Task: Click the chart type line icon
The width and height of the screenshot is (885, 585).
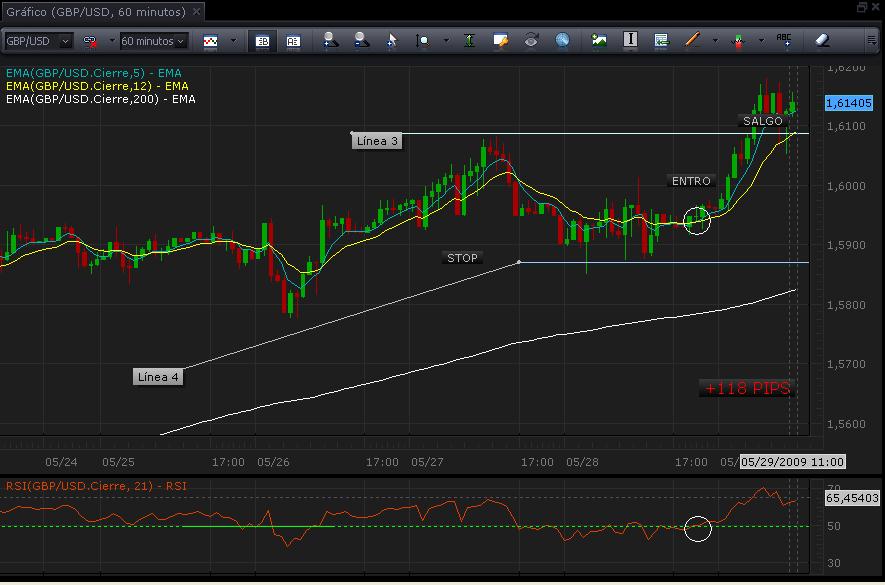Action: 211,41
